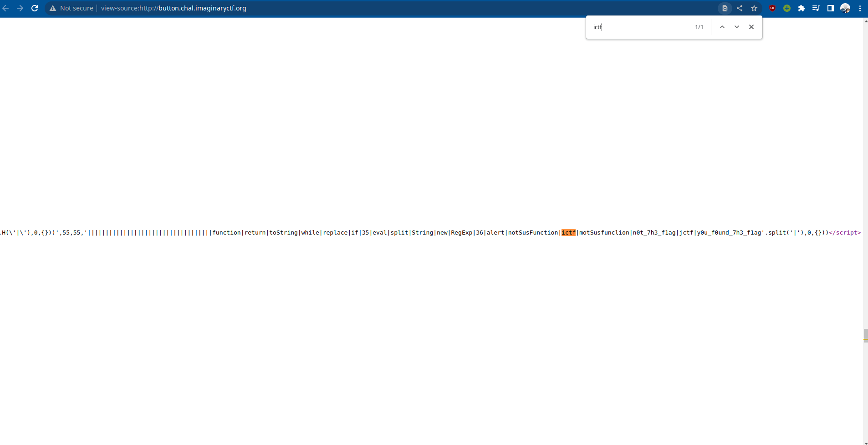Viewport: 868px width, 445px height.
Task: Bookmark this page with the star icon
Action: tap(754, 8)
